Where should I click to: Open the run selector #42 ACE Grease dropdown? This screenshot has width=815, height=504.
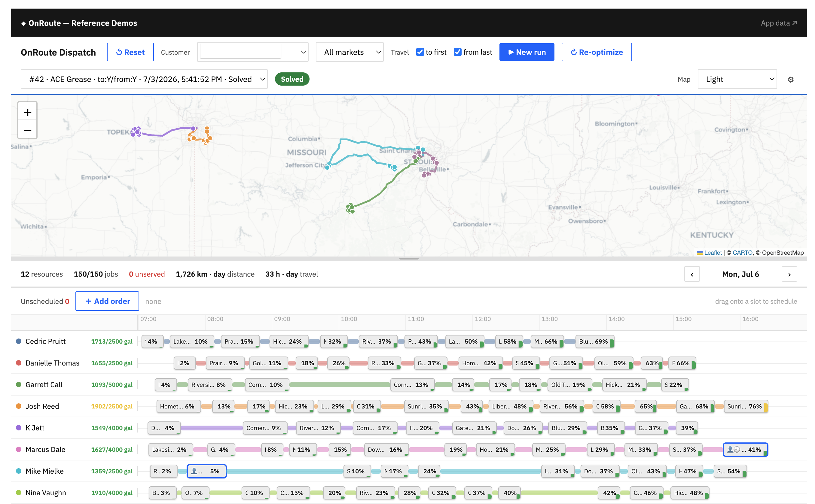click(x=144, y=79)
